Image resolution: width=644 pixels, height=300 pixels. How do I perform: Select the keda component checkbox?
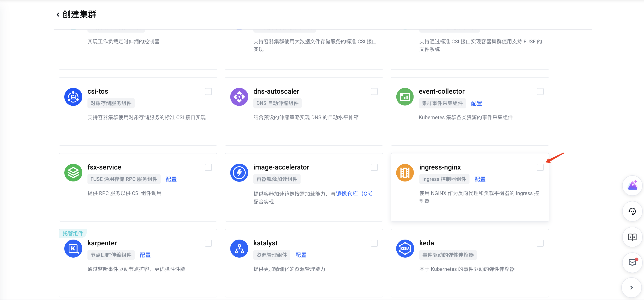pyautogui.click(x=540, y=243)
